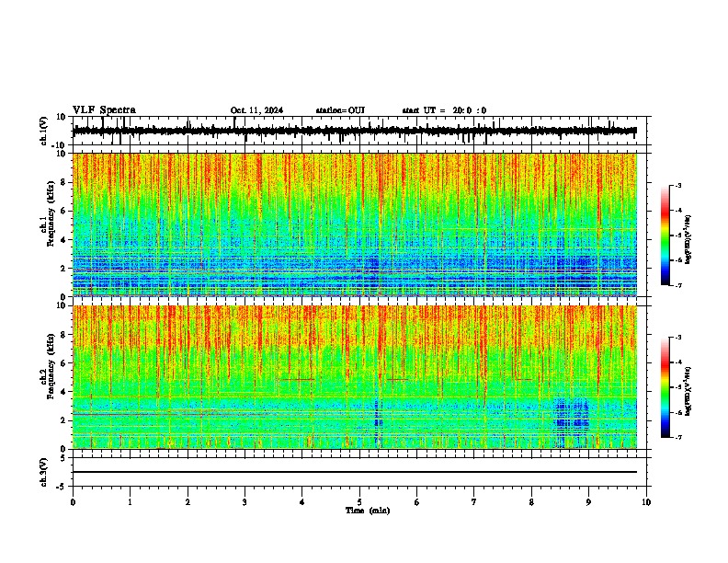Screen dimensions: 728x563
Task: Click the '-7' label on ch.2 color bar
Action: (x=678, y=438)
